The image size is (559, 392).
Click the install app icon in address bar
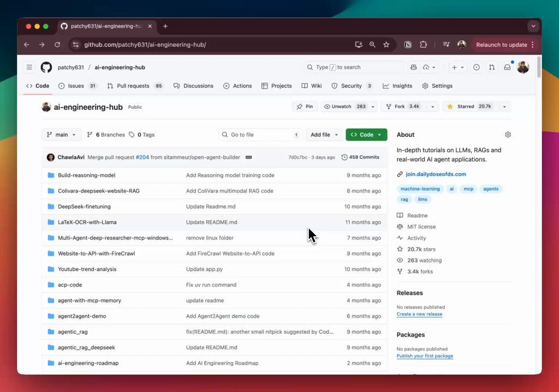click(x=359, y=45)
